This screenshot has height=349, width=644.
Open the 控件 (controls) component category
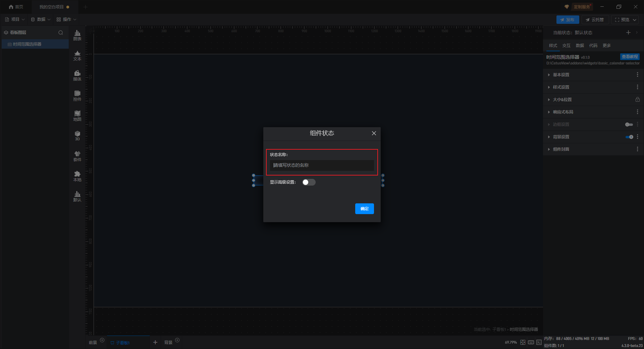[x=77, y=96]
